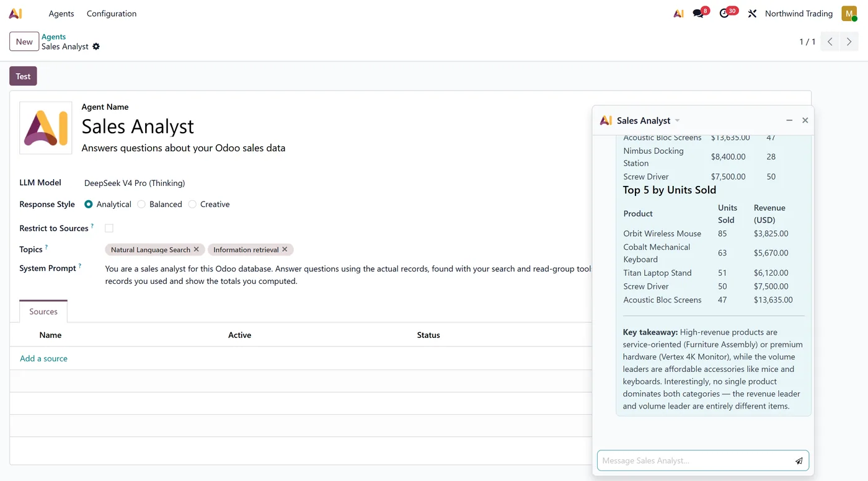Click the chat window Sales Analyst logo icon
868x481 pixels.
(606, 120)
